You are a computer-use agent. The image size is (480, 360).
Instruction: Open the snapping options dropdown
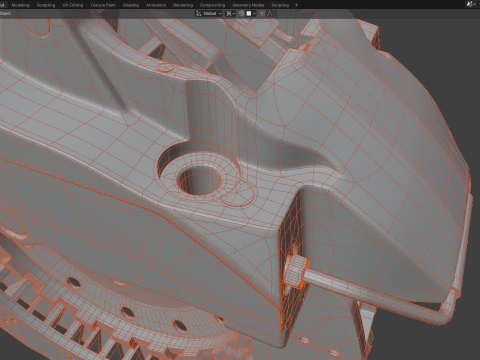click(251, 14)
